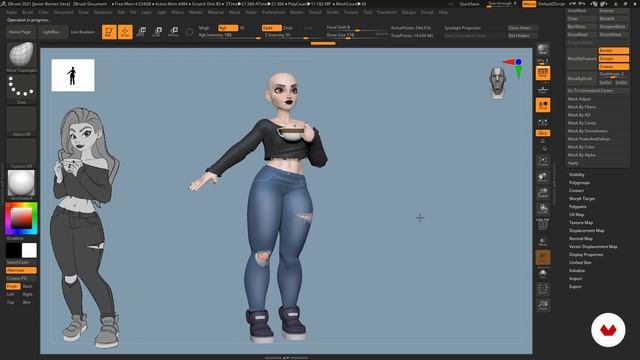
Task: Open the Help menu
Action: tap(443, 12)
